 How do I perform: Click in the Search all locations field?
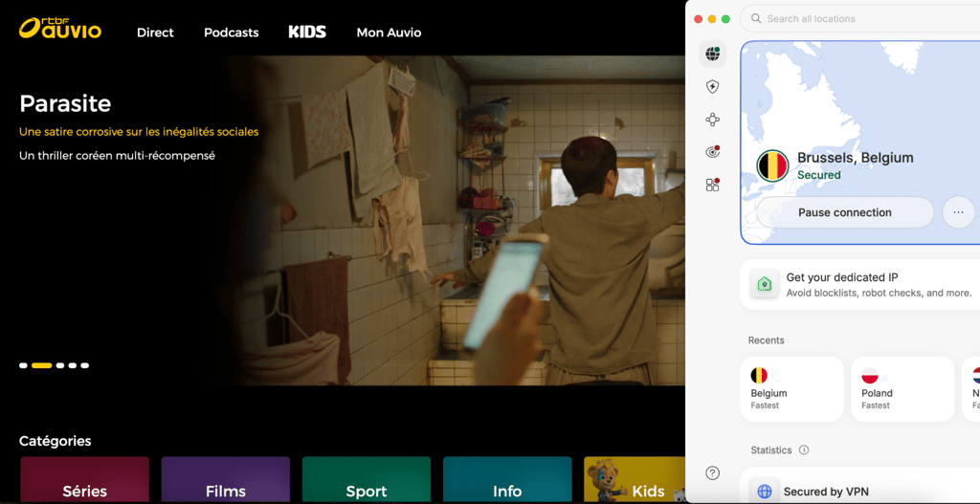tap(860, 19)
